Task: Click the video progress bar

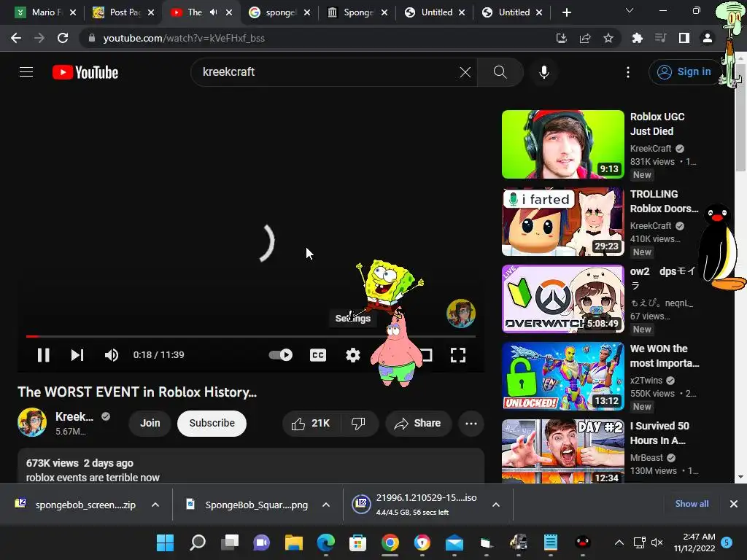Action: [x=251, y=336]
